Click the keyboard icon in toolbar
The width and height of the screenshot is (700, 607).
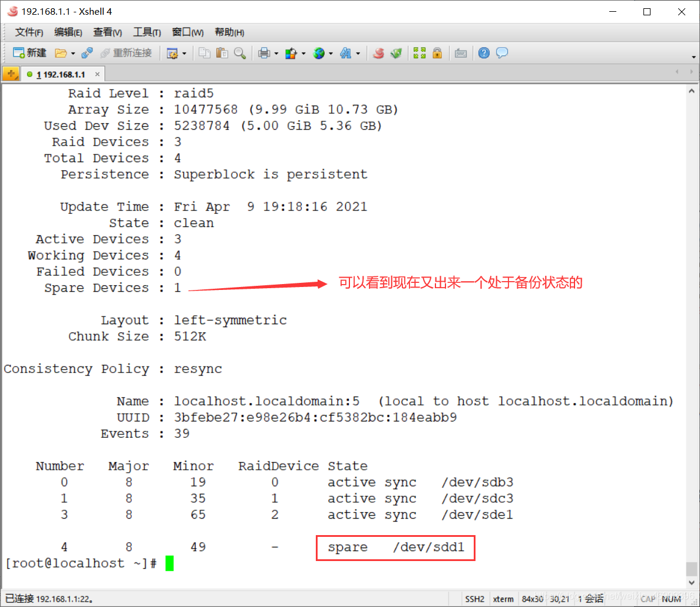click(x=461, y=54)
